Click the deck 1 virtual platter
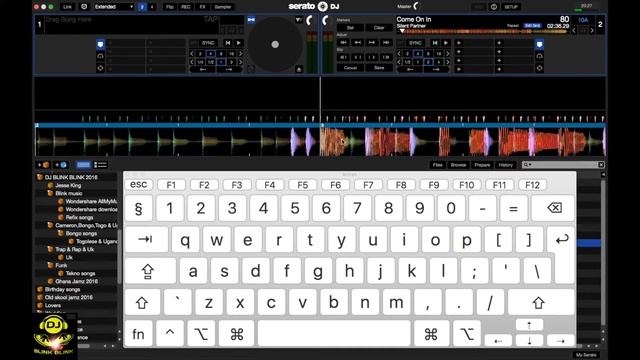 275,44
